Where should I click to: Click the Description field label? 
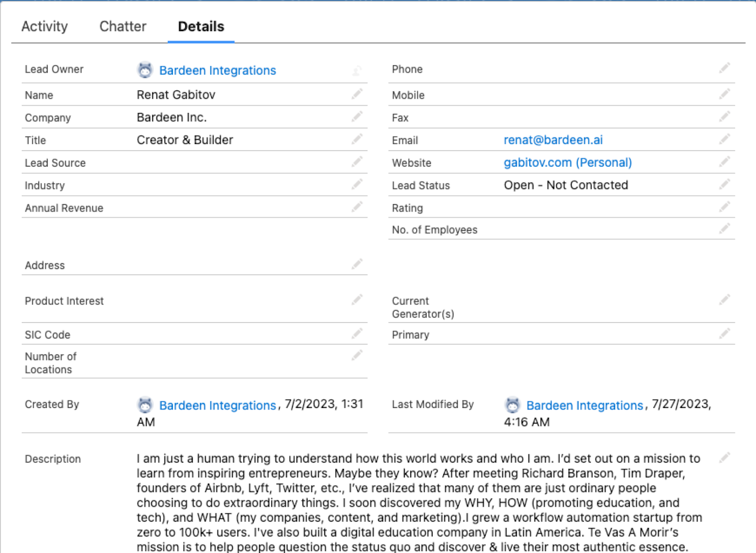pyautogui.click(x=52, y=459)
